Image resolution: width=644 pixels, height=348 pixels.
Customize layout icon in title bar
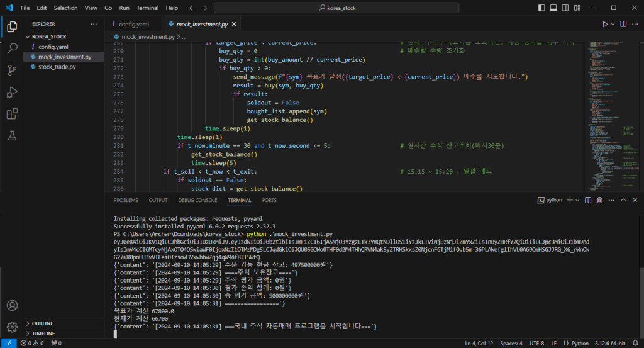[577, 8]
